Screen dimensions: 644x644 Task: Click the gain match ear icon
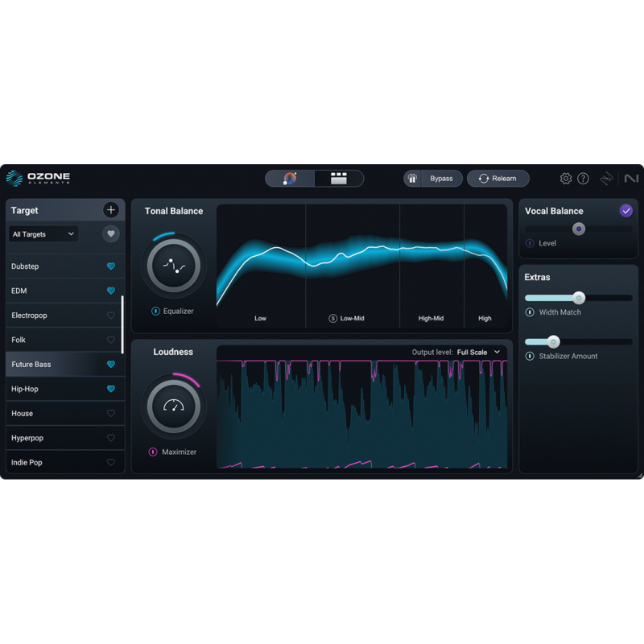[412, 178]
